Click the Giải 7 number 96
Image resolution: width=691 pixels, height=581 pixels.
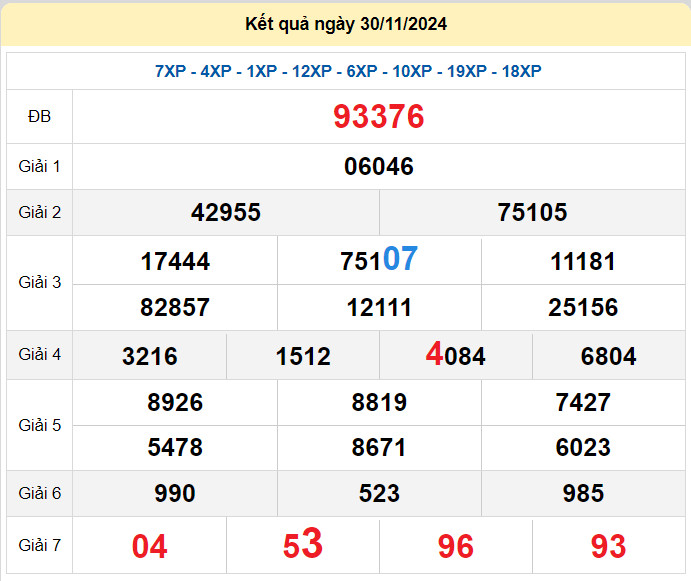(456, 546)
